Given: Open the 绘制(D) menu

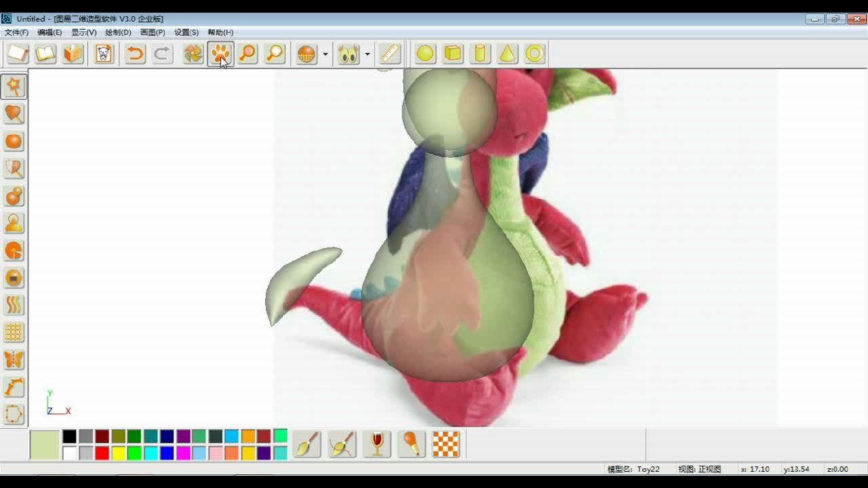Looking at the screenshot, I should pyautogui.click(x=118, y=32).
